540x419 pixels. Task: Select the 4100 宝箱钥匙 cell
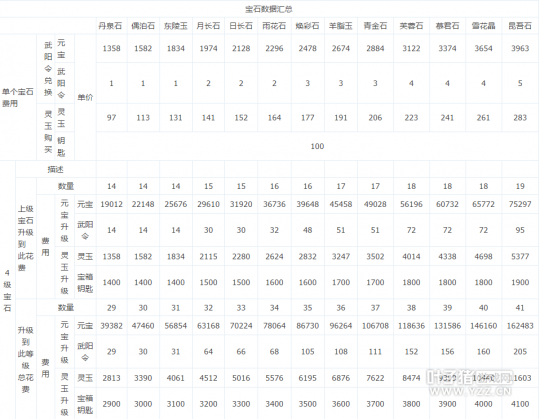(520, 404)
